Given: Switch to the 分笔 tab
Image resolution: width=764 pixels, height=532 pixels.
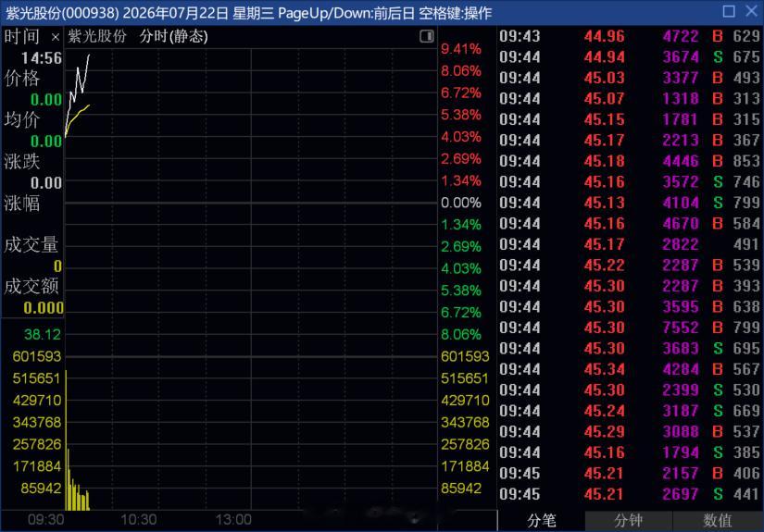Looking at the screenshot, I should pos(542,521).
